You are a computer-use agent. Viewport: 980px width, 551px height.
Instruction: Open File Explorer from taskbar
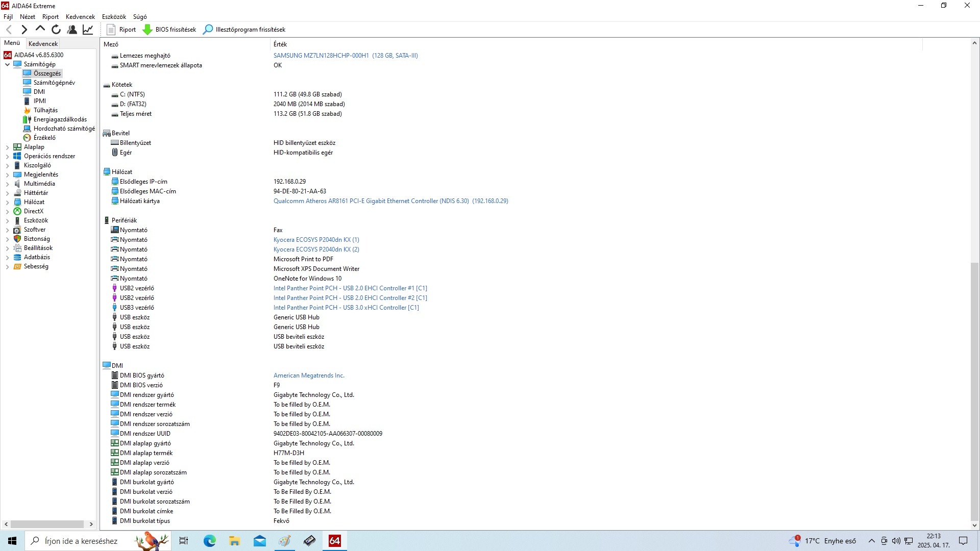(x=234, y=541)
